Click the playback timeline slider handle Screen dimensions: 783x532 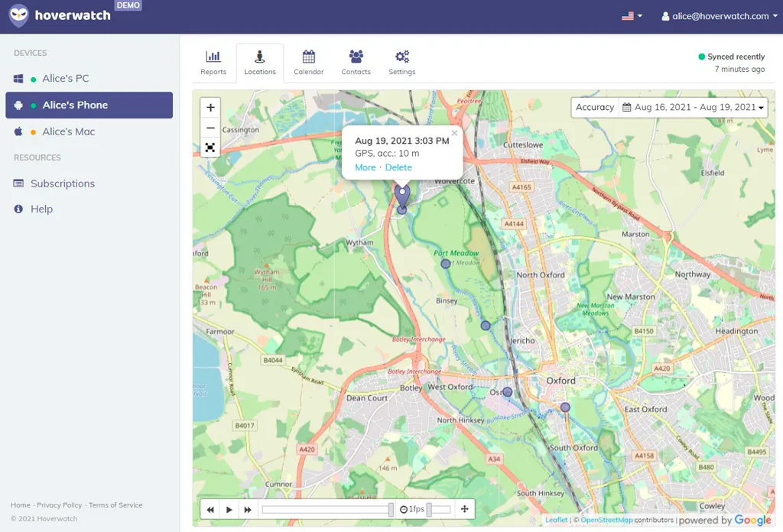point(391,510)
